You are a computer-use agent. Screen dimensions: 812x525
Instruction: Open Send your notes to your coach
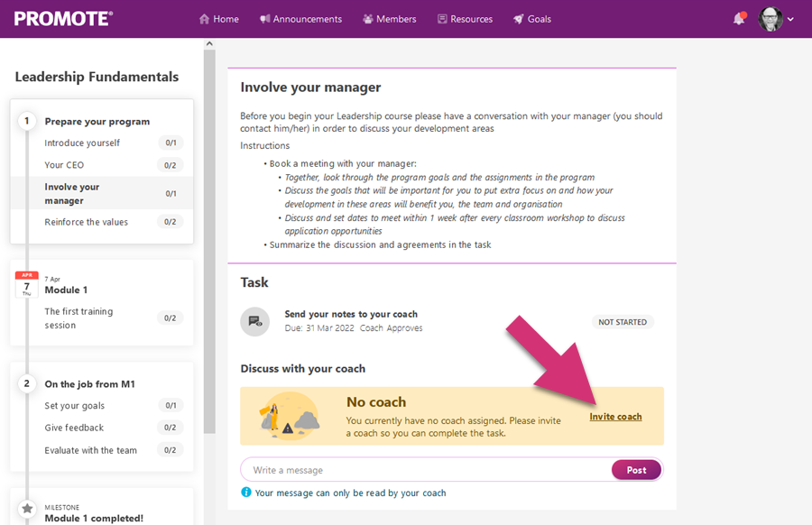click(x=351, y=314)
